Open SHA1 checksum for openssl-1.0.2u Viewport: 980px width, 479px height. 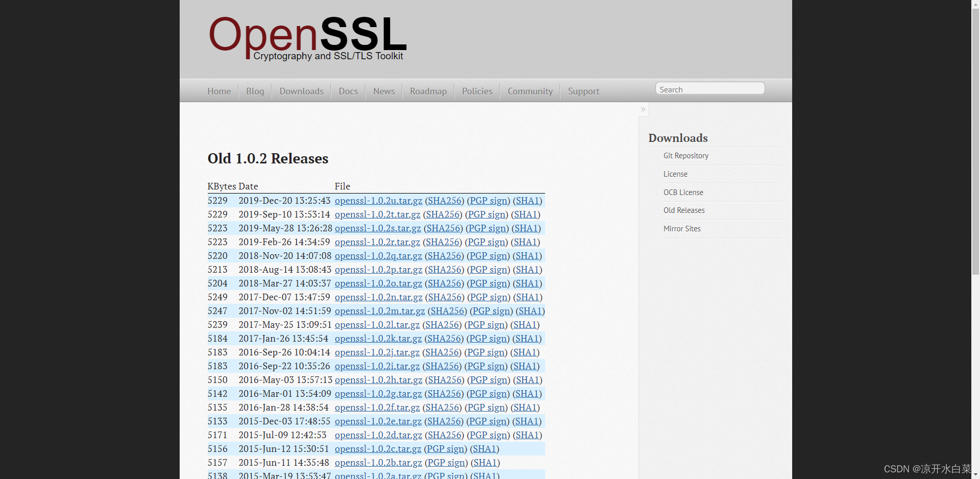tap(527, 201)
